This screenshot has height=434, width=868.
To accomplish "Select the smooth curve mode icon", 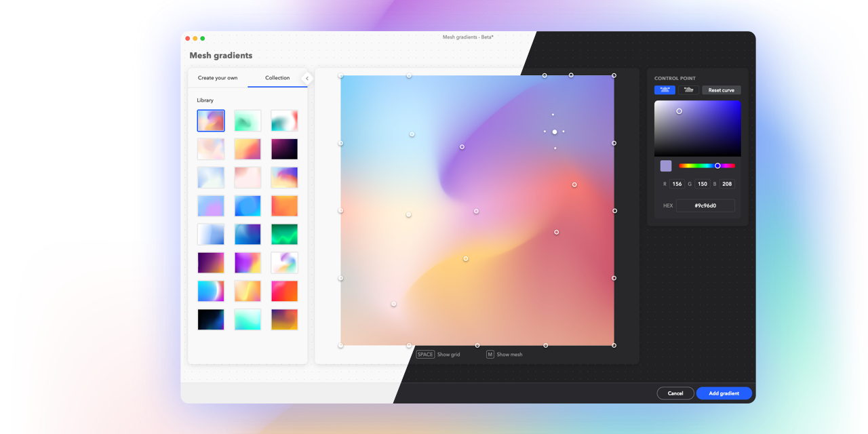I will click(x=665, y=89).
